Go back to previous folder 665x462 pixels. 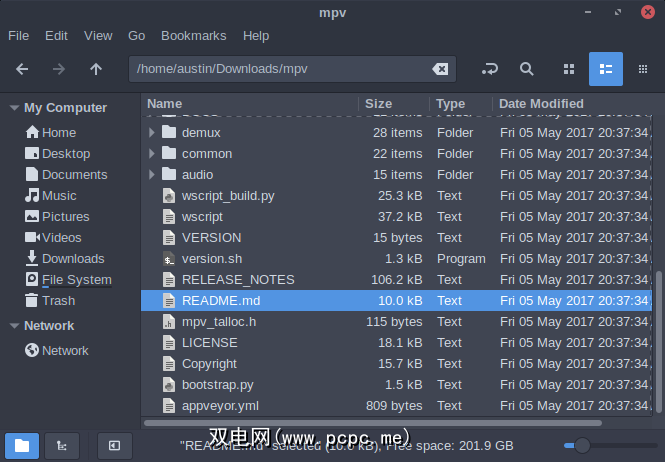pos(22,69)
